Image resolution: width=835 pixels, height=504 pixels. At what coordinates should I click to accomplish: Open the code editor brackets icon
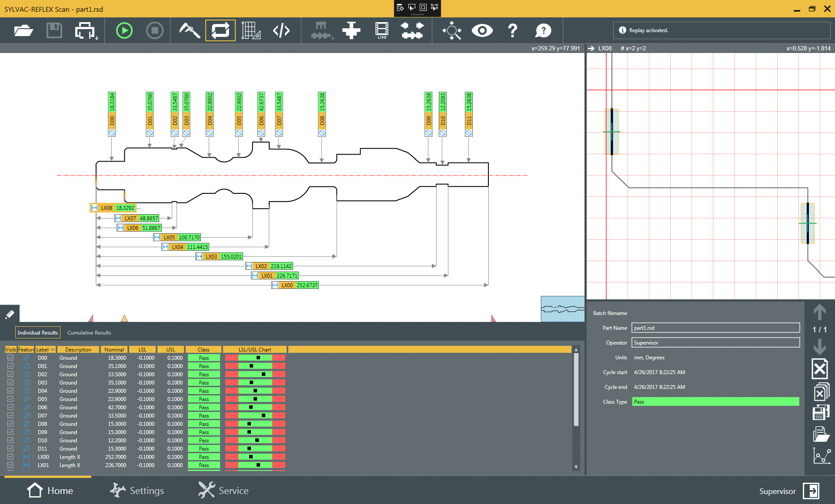[281, 31]
